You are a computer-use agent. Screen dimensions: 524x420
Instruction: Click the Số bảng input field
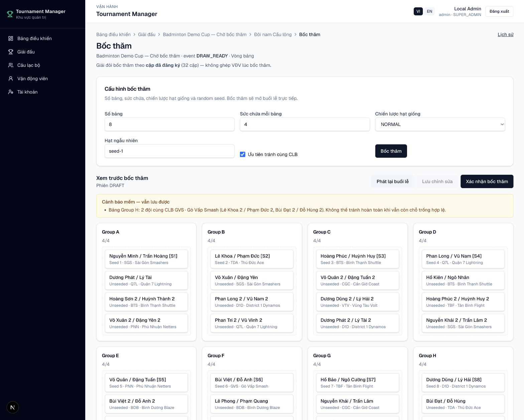click(169, 124)
